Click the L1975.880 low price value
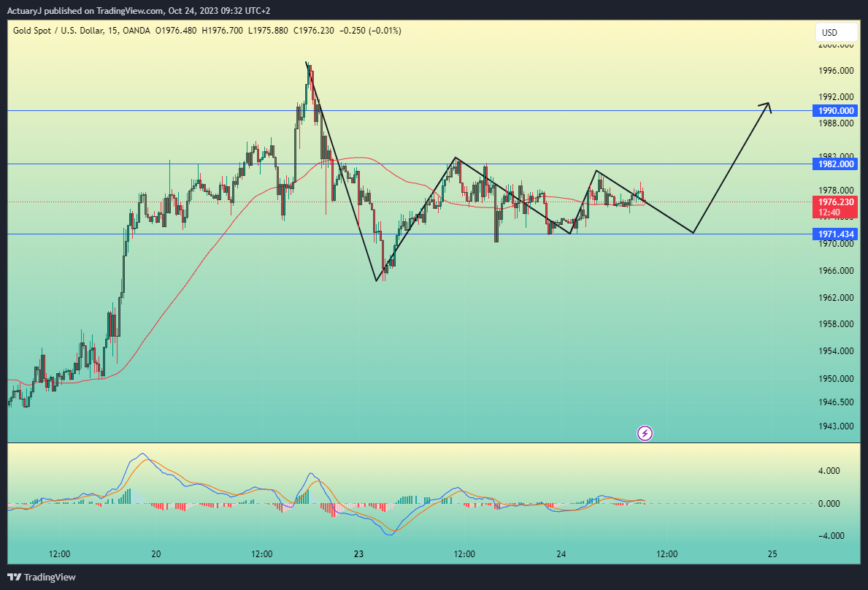Screen dimensions: 868x590 (x=268, y=31)
